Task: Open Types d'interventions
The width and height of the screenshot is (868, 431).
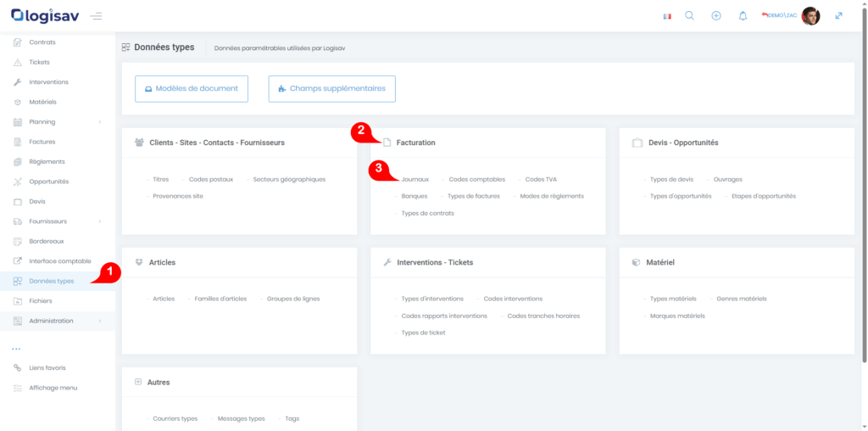Action: (x=432, y=299)
